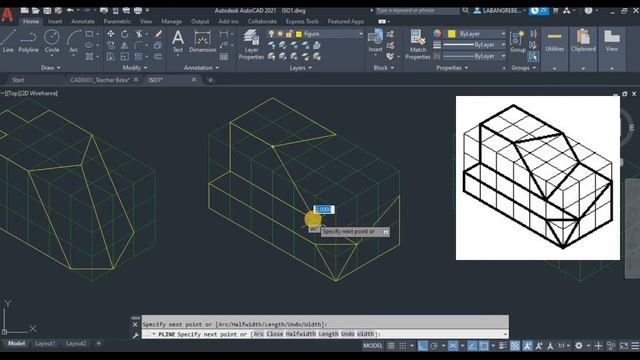640x360 pixels.
Task: Toggle transparency display in status bar
Action: pyautogui.click(x=515, y=346)
